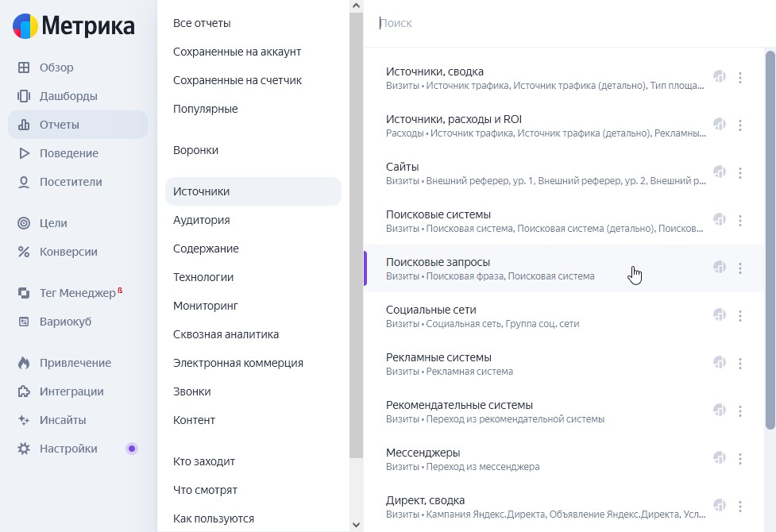
Task: Open three-dot menu for Сайты report
Action: click(x=740, y=172)
